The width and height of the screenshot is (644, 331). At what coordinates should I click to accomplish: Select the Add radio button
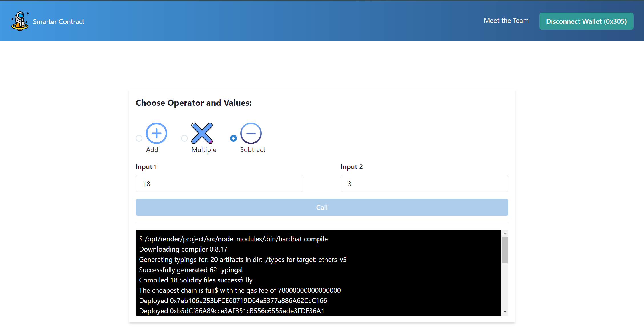coord(139,138)
